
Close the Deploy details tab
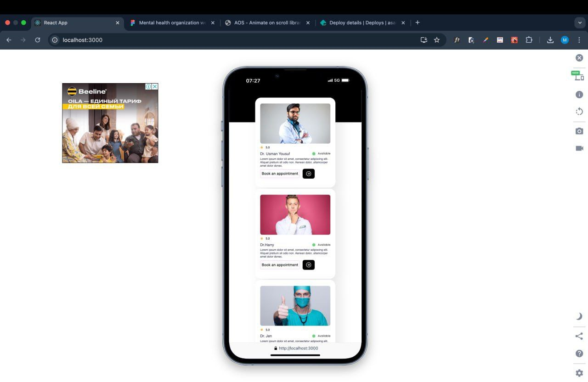pyautogui.click(x=403, y=22)
